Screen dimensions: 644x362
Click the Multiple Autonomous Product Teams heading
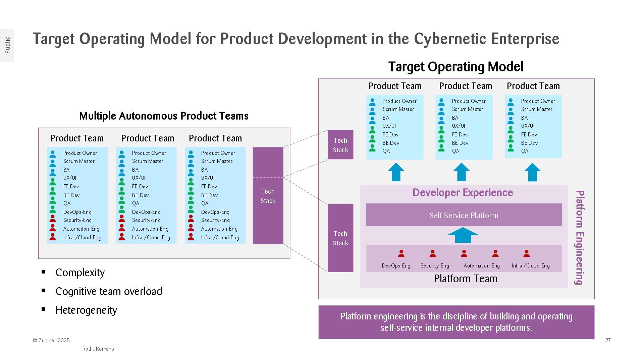point(164,116)
